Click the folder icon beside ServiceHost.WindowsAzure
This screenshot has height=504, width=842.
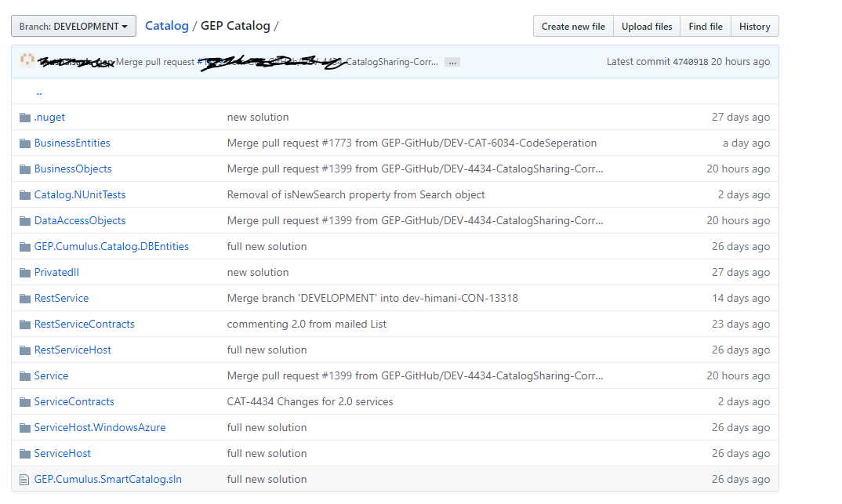click(25, 428)
